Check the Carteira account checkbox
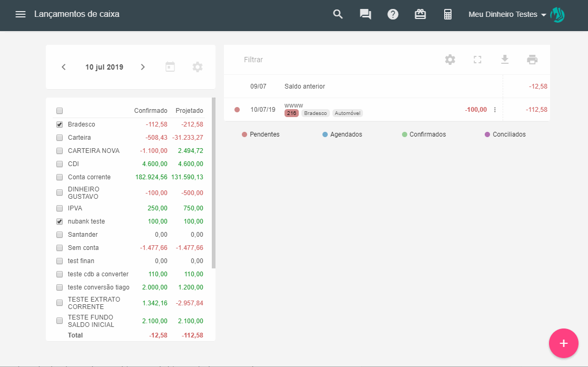 click(x=60, y=138)
